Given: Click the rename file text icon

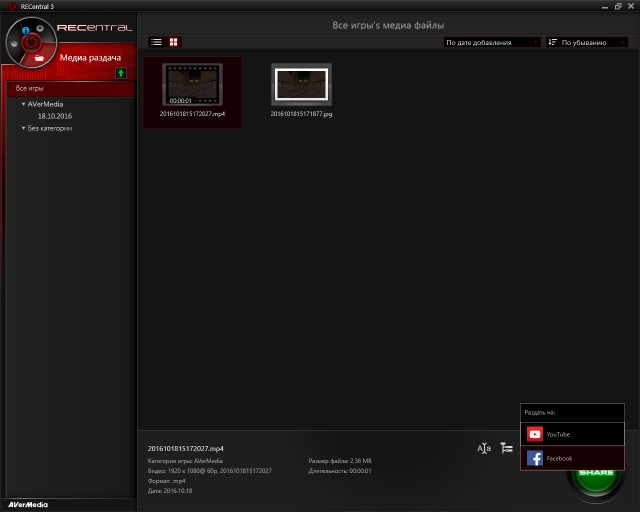Looking at the screenshot, I should pyautogui.click(x=484, y=448).
